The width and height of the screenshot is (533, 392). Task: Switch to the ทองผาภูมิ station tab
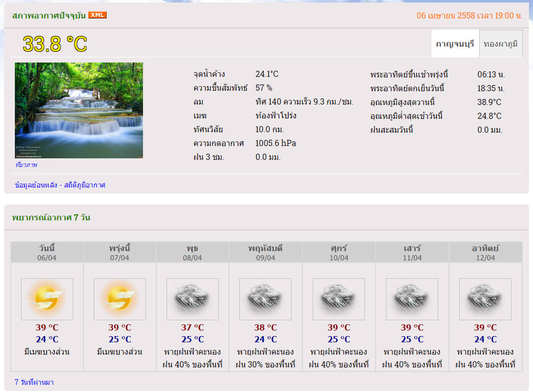(501, 44)
